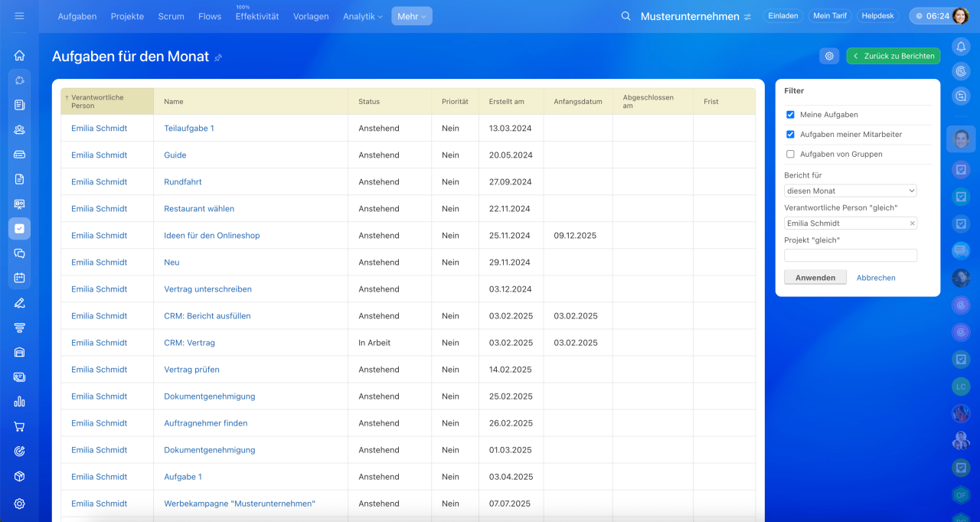The width and height of the screenshot is (980, 522).
Task: Click the shopping cart icon in sidebar
Action: click(19, 426)
